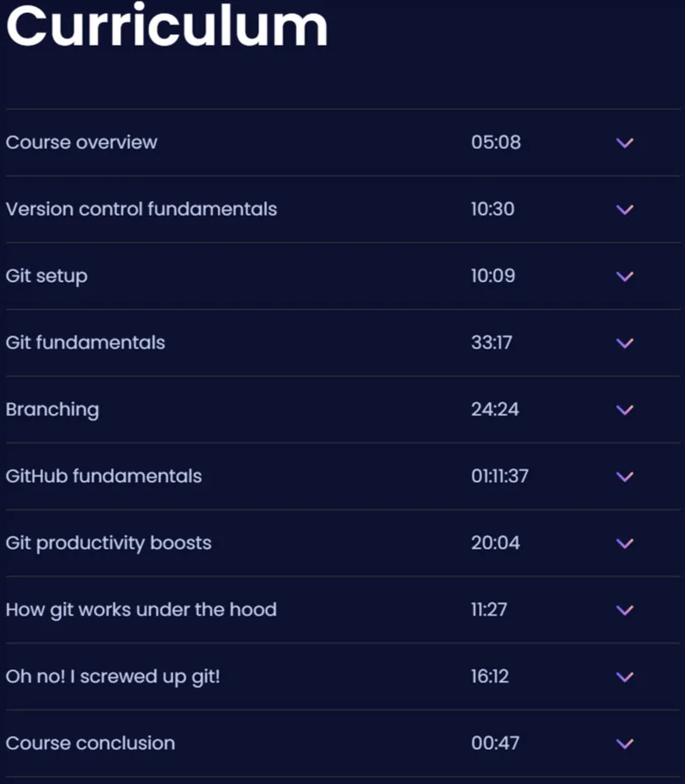The image size is (685, 784).
Task: Open GitHub fundamentals section title
Action: (104, 476)
